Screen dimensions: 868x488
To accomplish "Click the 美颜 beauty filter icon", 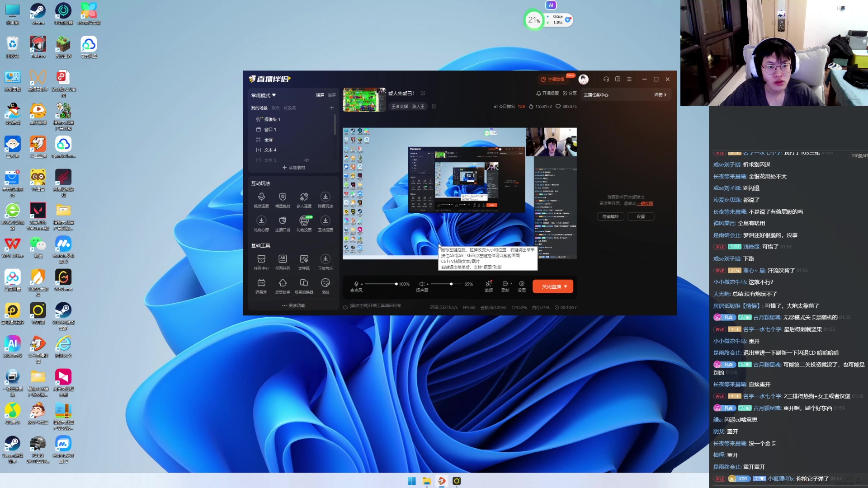I will point(488,284).
